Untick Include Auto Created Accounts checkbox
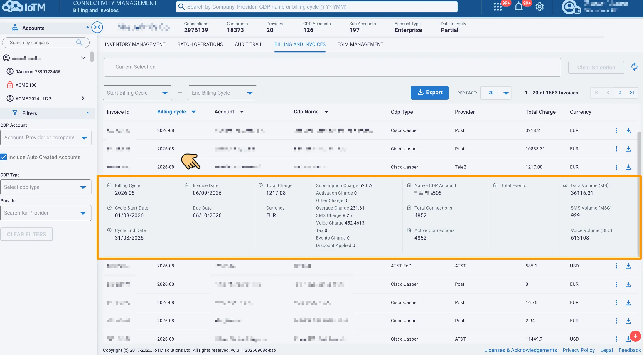Screen dimensions: 644x355 4,157
